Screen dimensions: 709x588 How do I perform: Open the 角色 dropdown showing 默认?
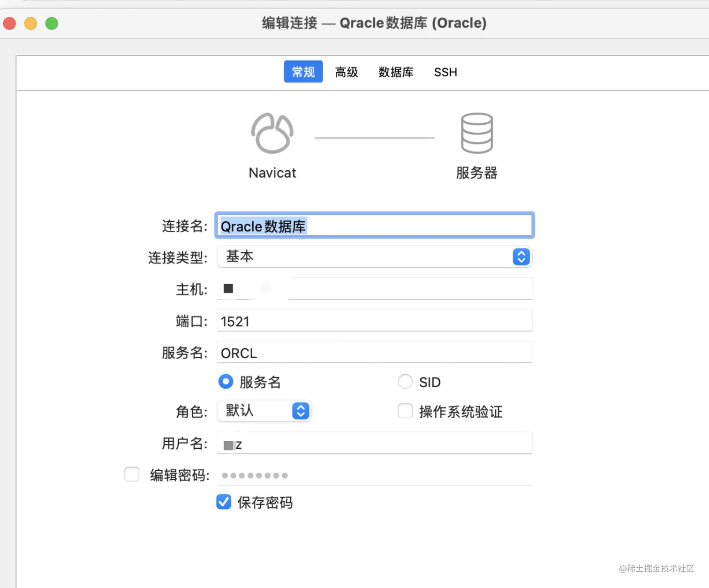[264, 411]
